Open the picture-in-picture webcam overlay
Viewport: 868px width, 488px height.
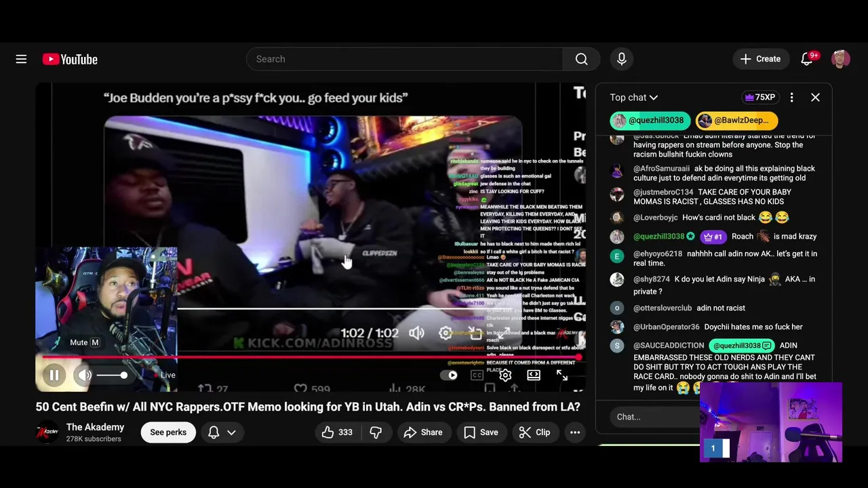click(771, 422)
